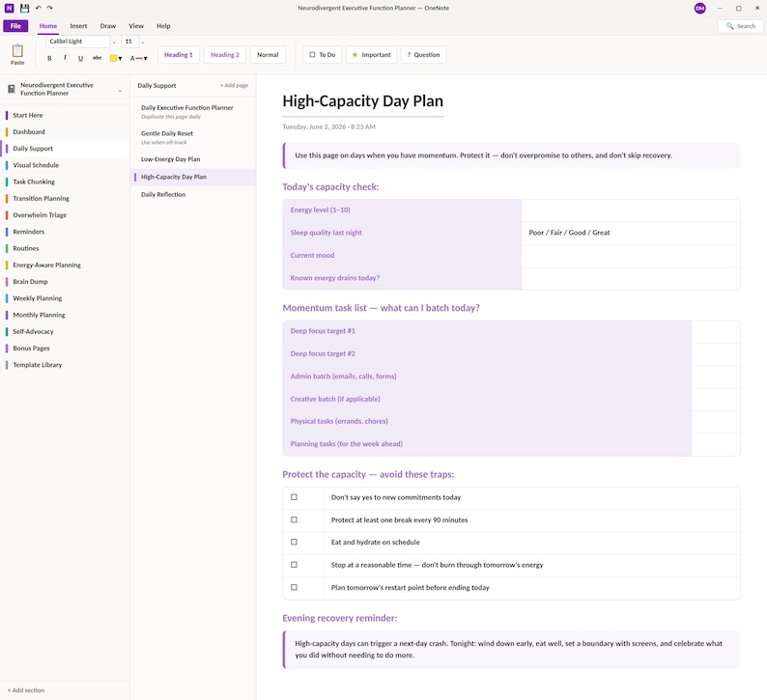
Task: Open highlight color dropdown arrow
Action: coord(121,59)
